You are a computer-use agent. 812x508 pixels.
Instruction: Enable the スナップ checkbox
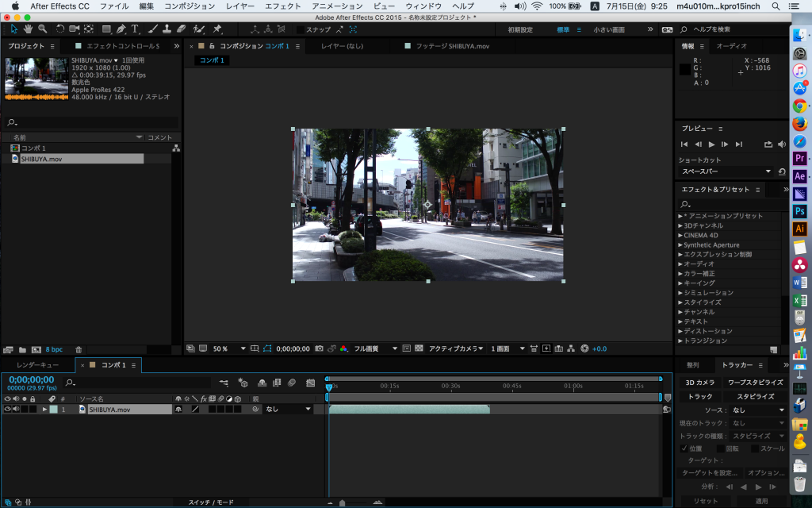(x=300, y=29)
